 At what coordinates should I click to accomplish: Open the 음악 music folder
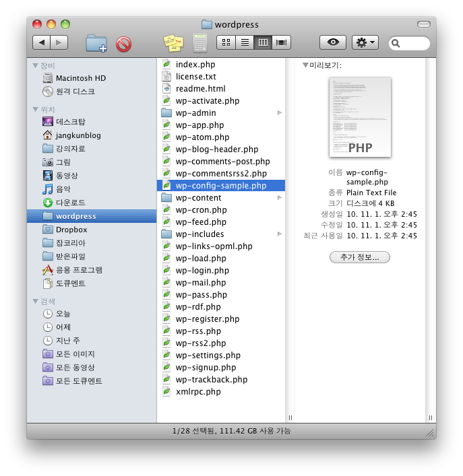[x=92, y=189]
